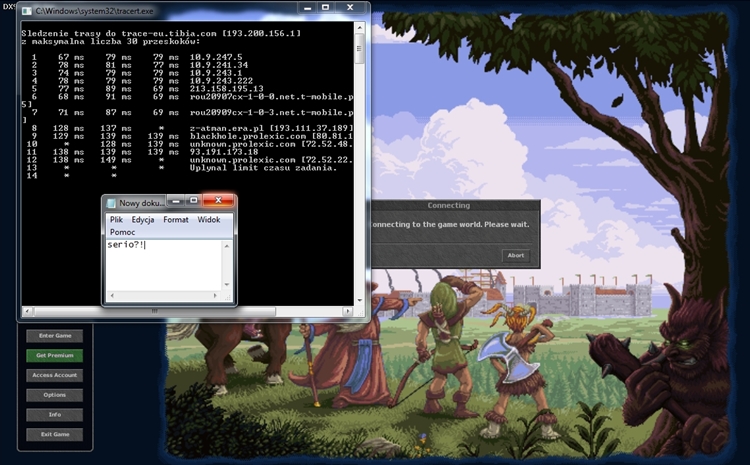
Task: Click the C:\Windows\system32\tracert.exe title bar
Action: [x=94, y=11]
